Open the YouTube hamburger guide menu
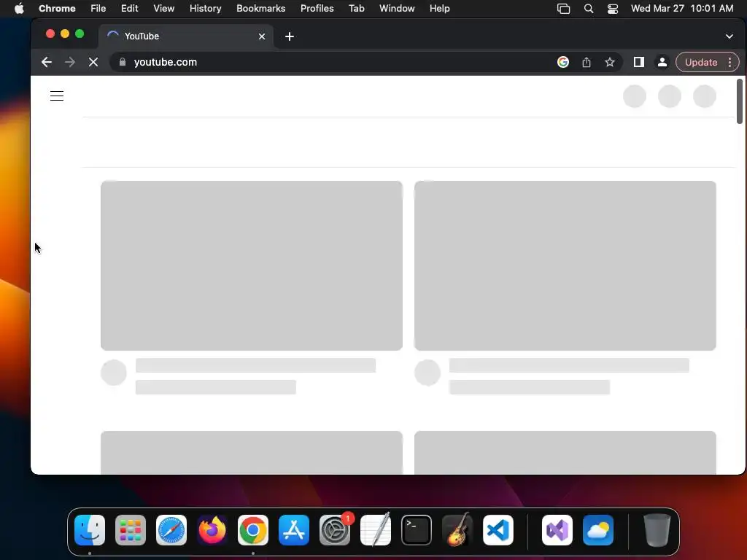This screenshot has width=747, height=560. point(57,96)
